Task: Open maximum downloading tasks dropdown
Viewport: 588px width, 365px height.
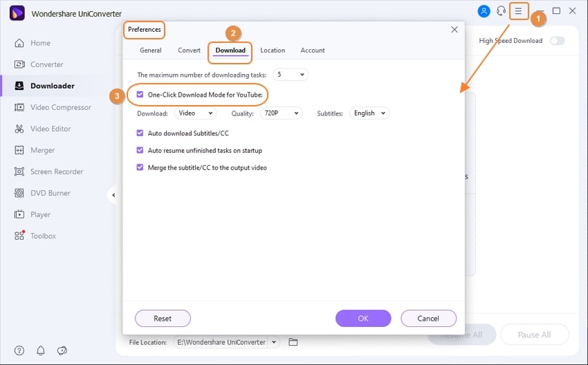Action: point(291,75)
